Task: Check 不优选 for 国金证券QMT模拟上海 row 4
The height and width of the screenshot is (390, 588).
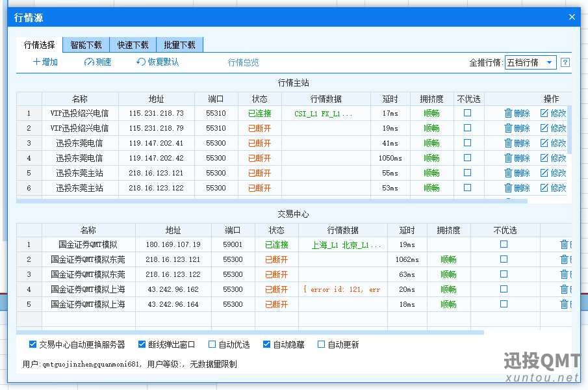Action: [x=504, y=289]
